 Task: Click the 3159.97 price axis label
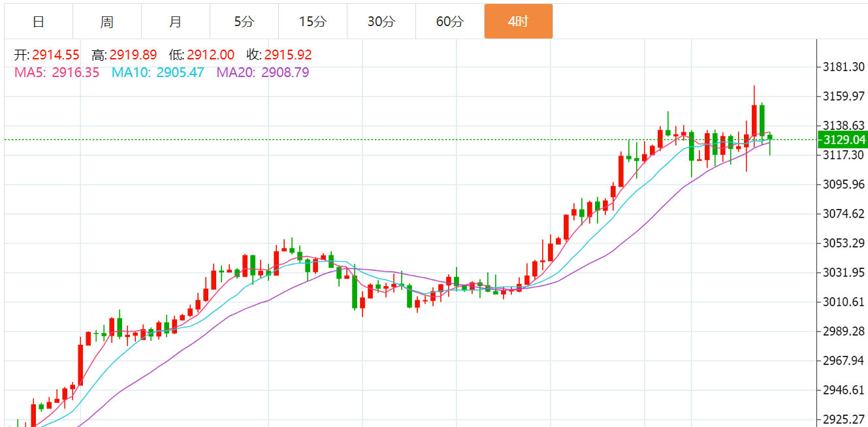click(x=844, y=97)
